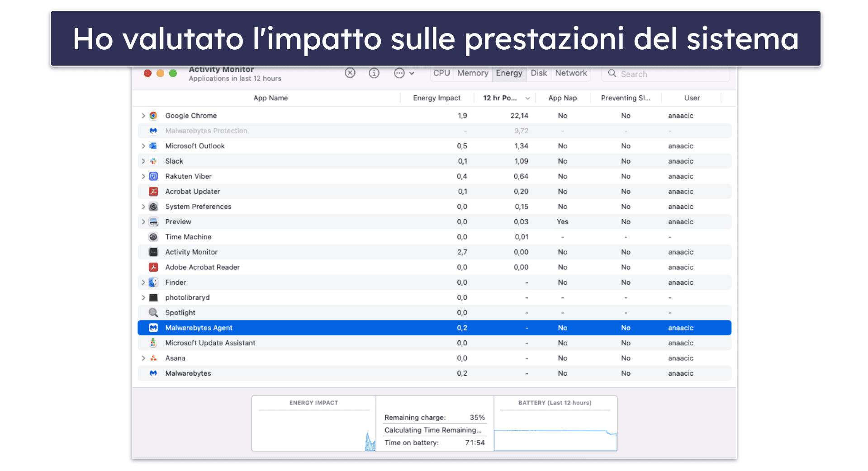Screen dimensions: 868x471
Task: Click the Malwarebytes Protection icon
Action: coord(153,131)
